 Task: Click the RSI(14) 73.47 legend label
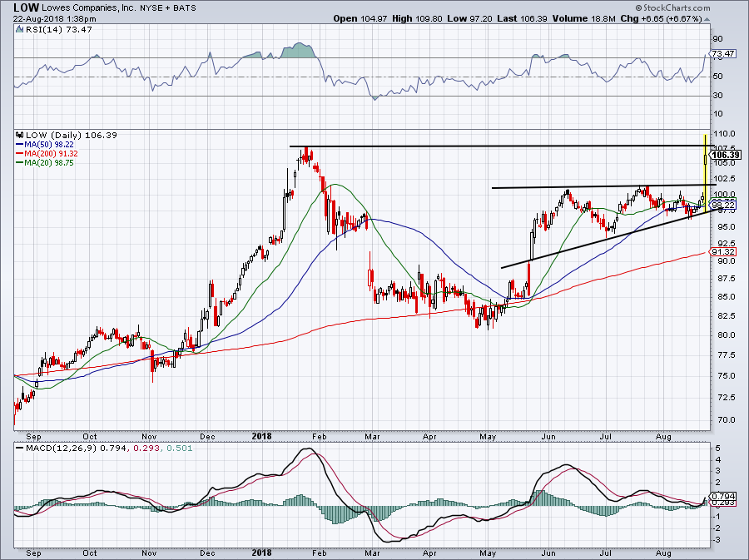point(59,29)
